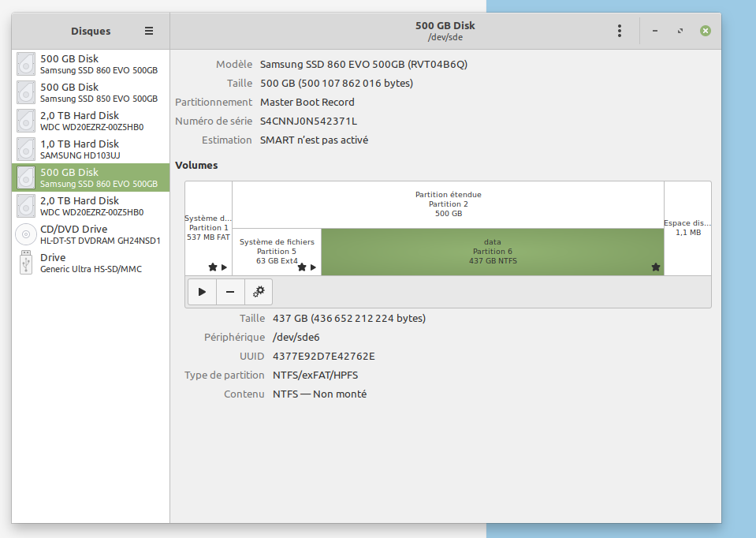
Task: Maximize the Disques window
Action: tap(680, 31)
